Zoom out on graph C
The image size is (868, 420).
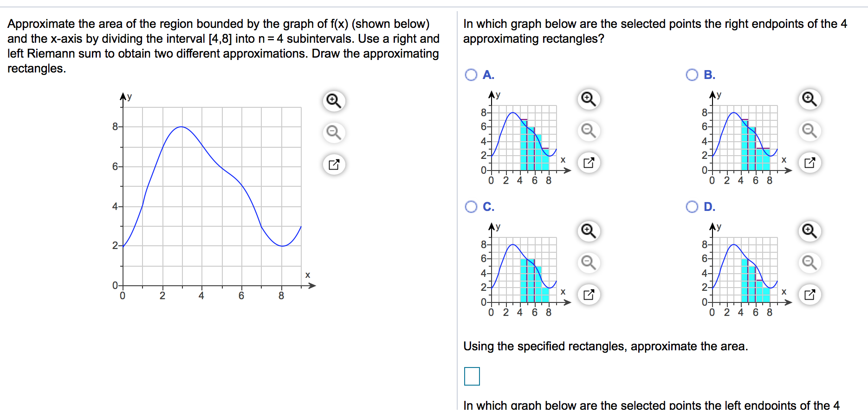point(589,262)
